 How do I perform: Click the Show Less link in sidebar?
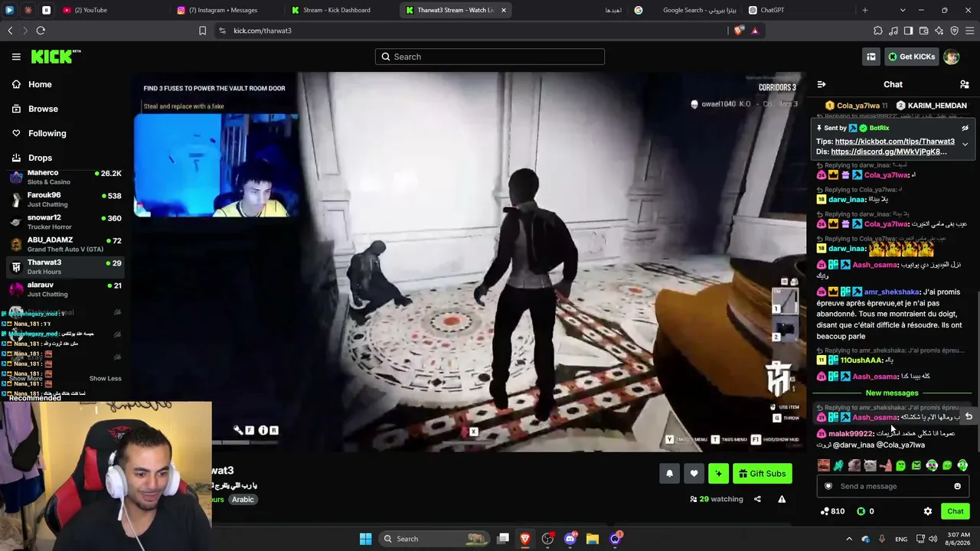[x=105, y=379]
